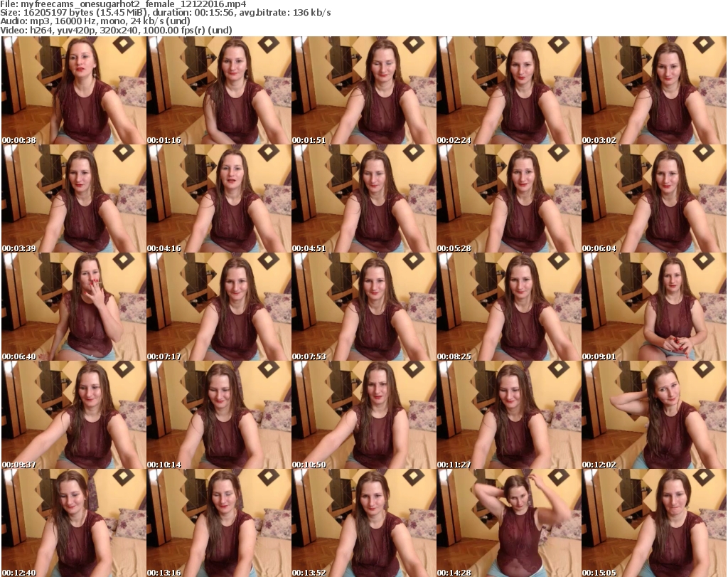Select the thumbnail stamped 00:03:02
The width and height of the screenshot is (728, 577).
[654, 90]
